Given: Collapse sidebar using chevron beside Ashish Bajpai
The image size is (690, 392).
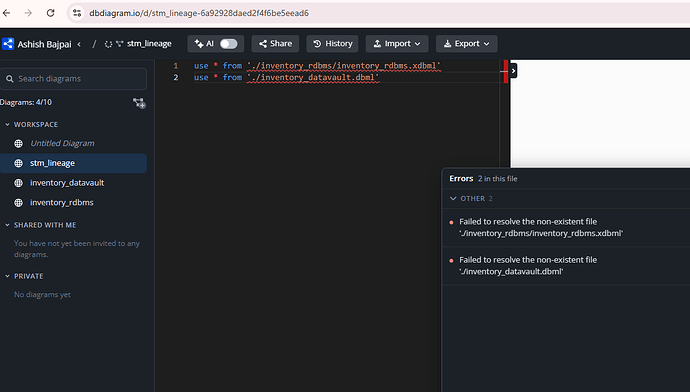Looking at the screenshot, I should click(x=79, y=44).
